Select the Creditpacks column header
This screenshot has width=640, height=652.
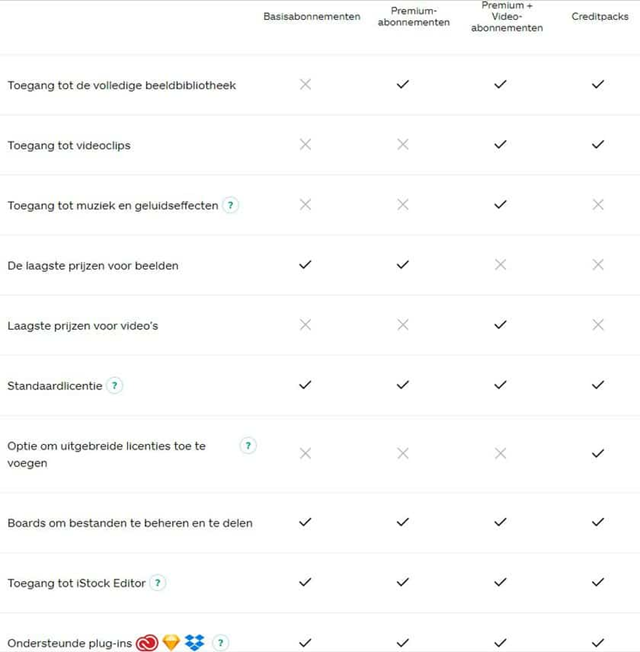pyautogui.click(x=600, y=17)
